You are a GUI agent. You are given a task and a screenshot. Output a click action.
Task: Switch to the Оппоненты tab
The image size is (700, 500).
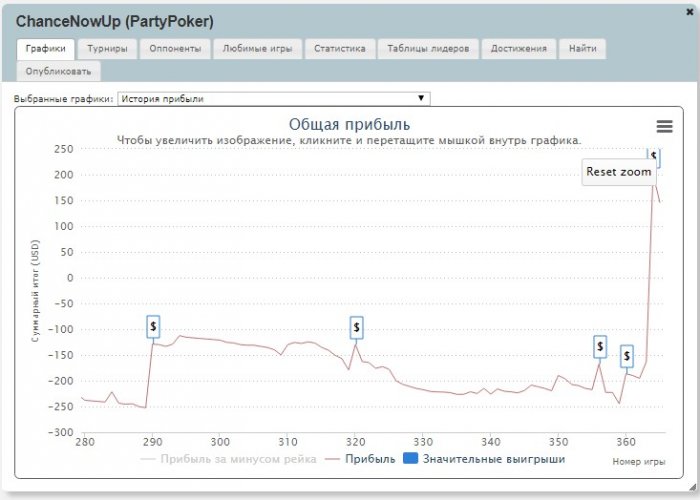point(175,49)
